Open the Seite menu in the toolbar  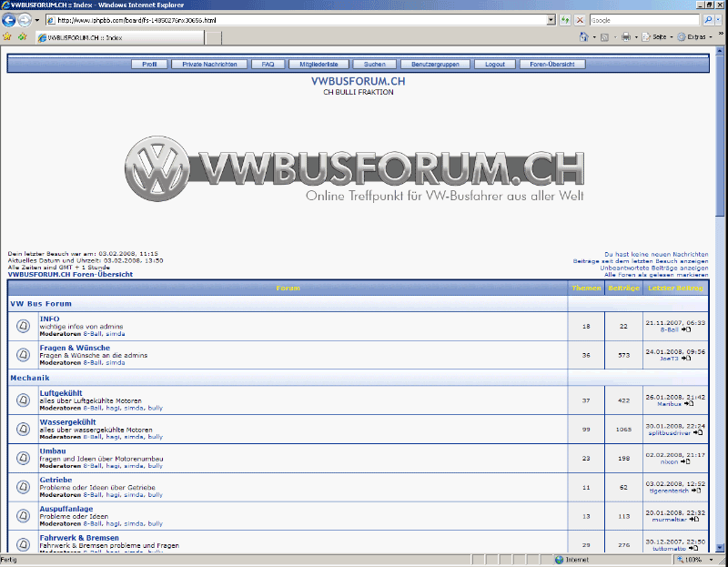click(657, 37)
